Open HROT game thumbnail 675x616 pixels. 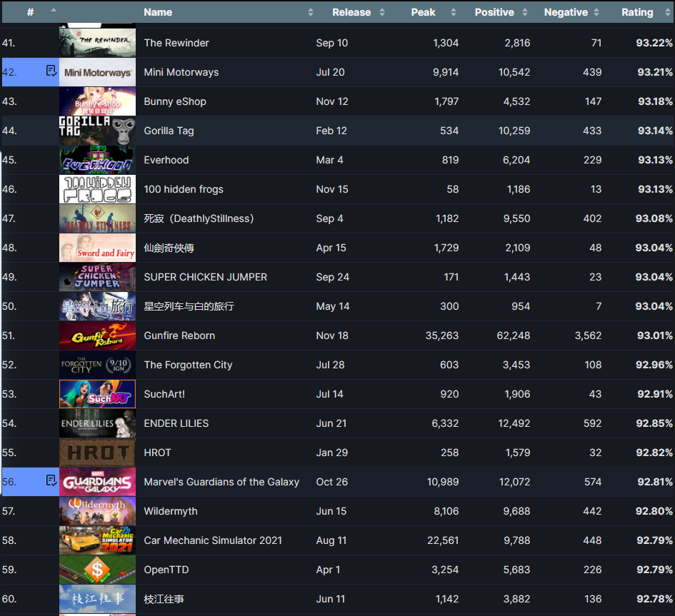[x=97, y=453]
